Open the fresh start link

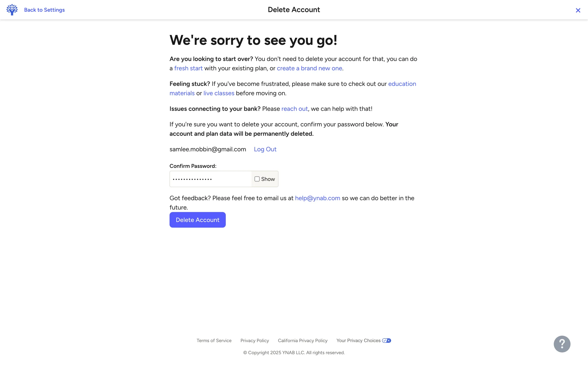[188, 68]
